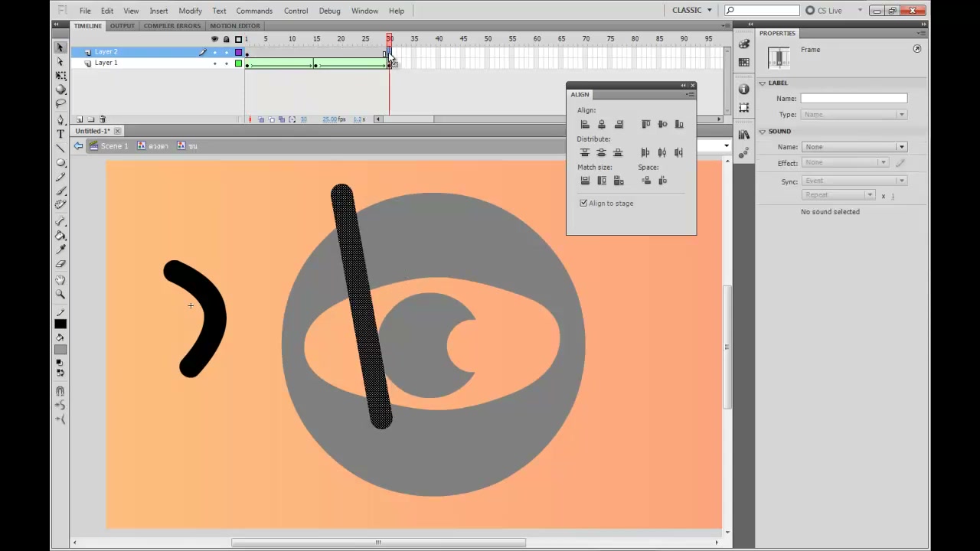Select the Lasso tool
The width and height of the screenshot is (980, 551).
click(x=60, y=103)
